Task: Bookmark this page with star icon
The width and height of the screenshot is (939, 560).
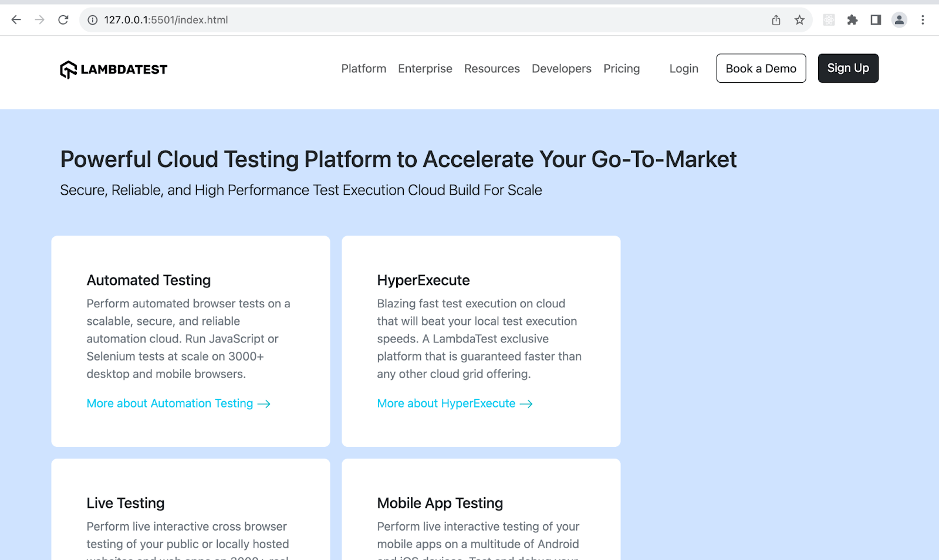Action: [799, 20]
